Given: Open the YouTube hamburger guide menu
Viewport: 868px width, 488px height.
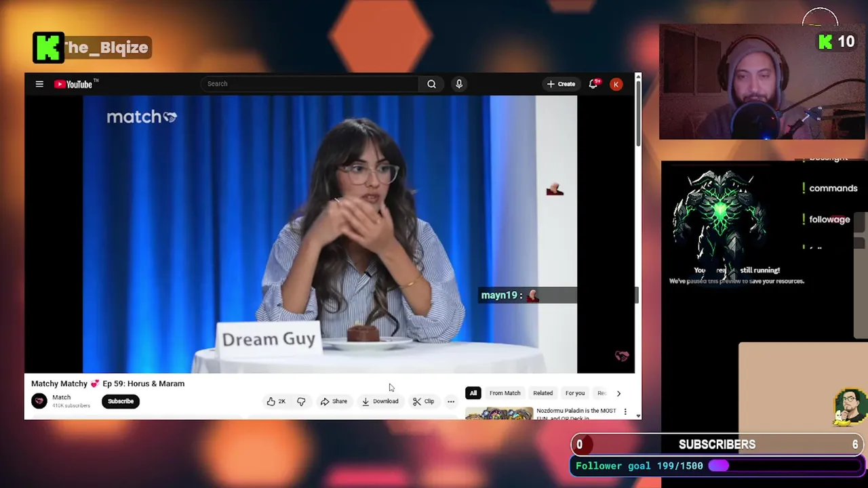Looking at the screenshot, I should click(39, 84).
